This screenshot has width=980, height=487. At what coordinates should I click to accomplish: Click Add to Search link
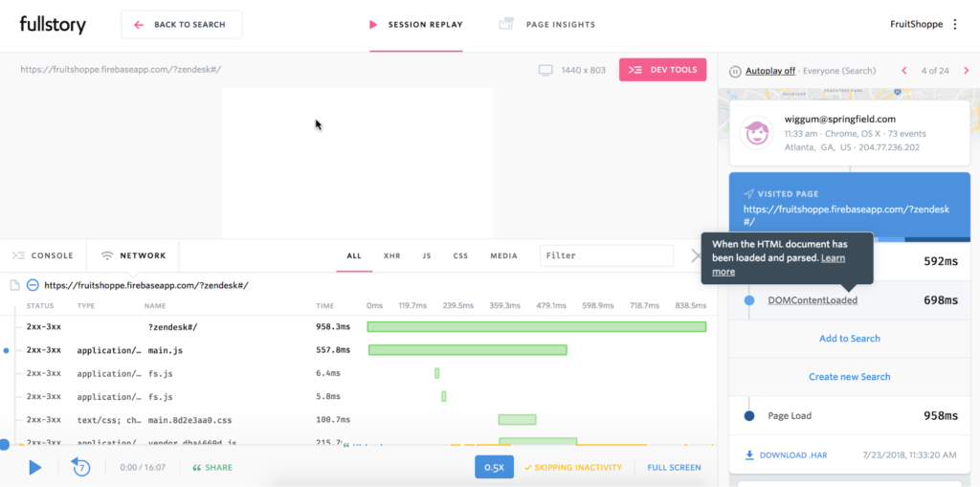[x=850, y=338]
